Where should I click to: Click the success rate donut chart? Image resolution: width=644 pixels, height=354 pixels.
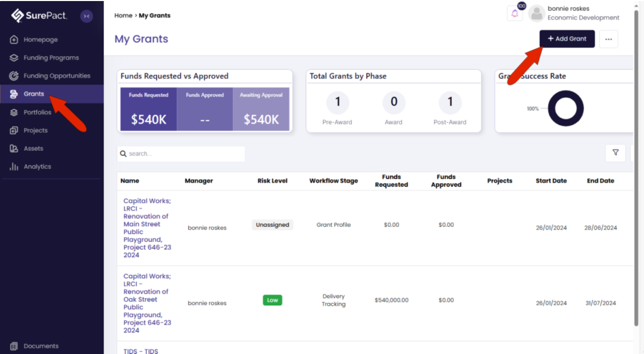(x=566, y=108)
